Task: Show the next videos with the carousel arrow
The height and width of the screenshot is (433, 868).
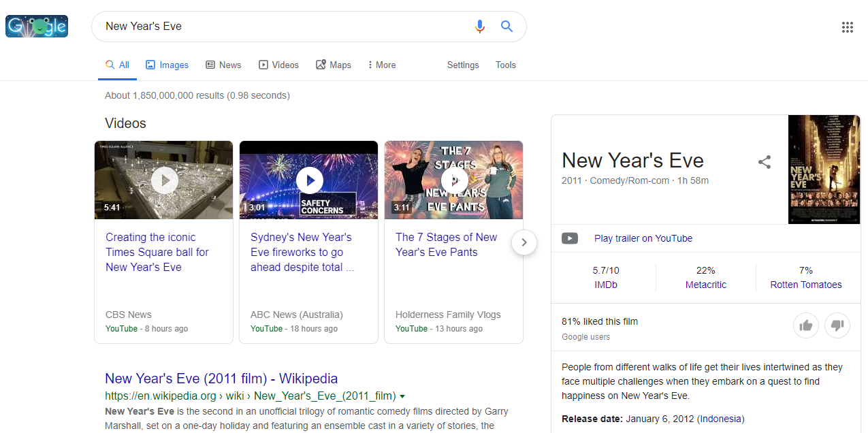Action: (x=524, y=242)
